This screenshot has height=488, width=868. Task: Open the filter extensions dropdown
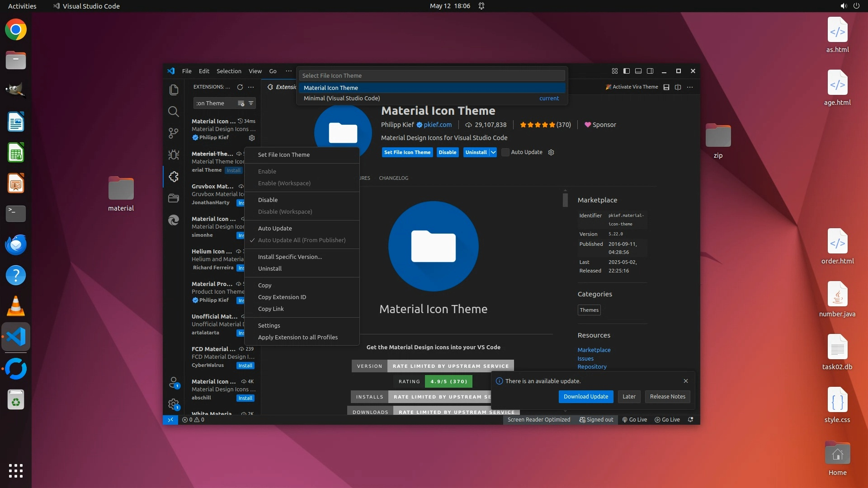[x=251, y=103]
